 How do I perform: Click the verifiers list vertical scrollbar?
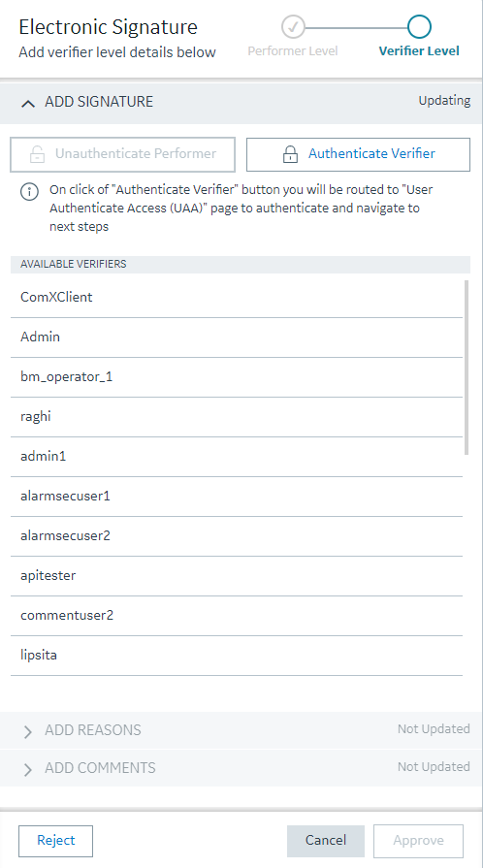[x=467, y=367]
